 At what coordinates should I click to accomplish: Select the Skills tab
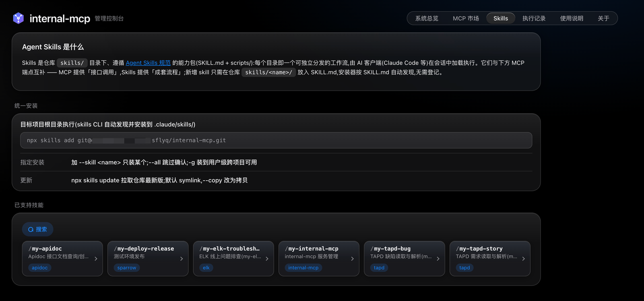[501, 18]
